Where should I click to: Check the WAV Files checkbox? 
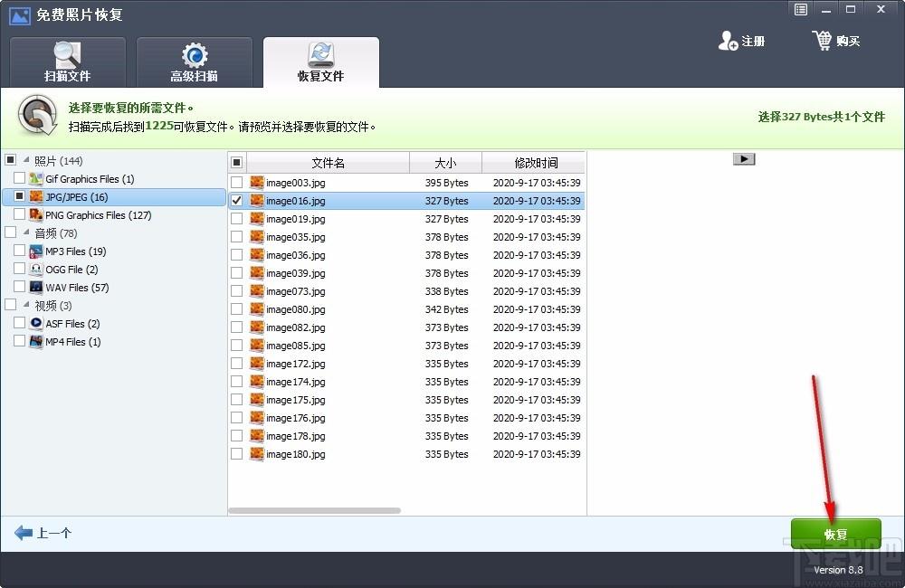[x=19, y=286]
